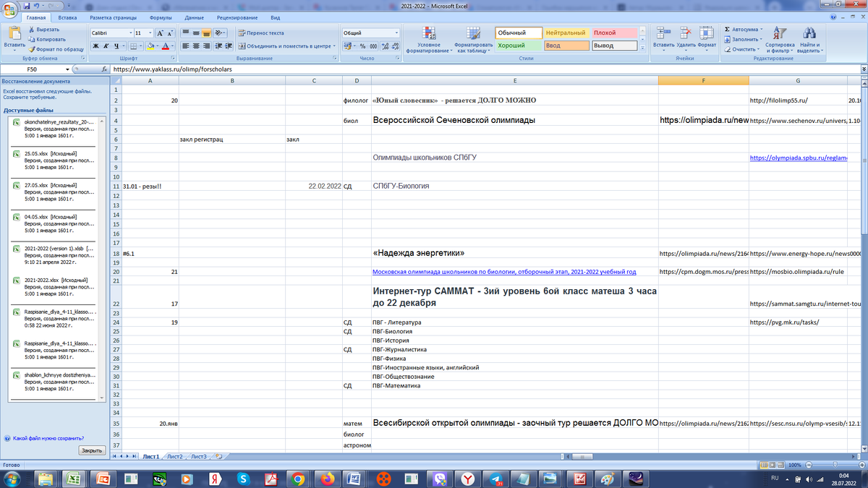Decrease the font size

click(170, 33)
